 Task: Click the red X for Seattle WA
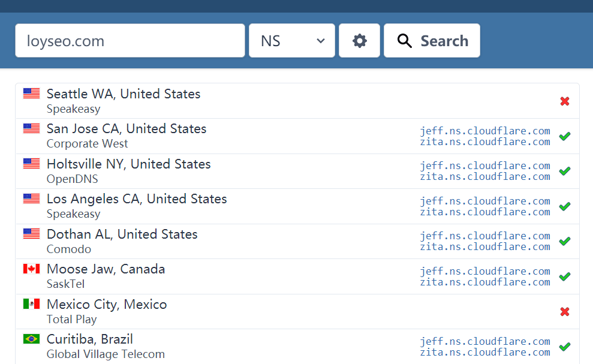[564, 101]
